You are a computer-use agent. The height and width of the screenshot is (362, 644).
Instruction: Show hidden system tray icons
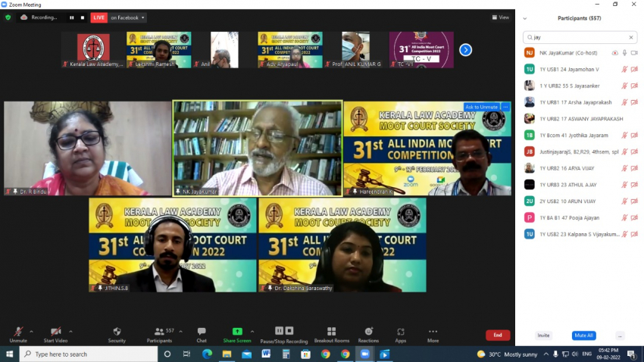[546, 354]
